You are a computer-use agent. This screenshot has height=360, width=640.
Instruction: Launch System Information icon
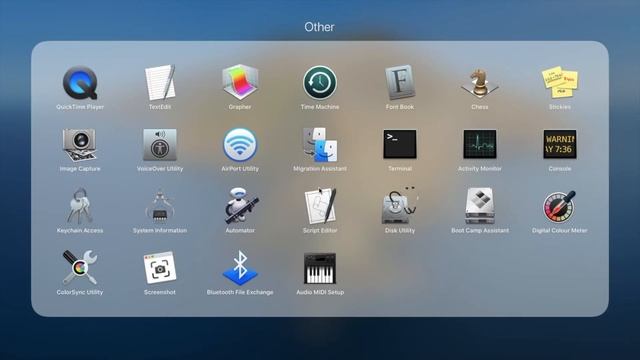[x=160, y=206]
